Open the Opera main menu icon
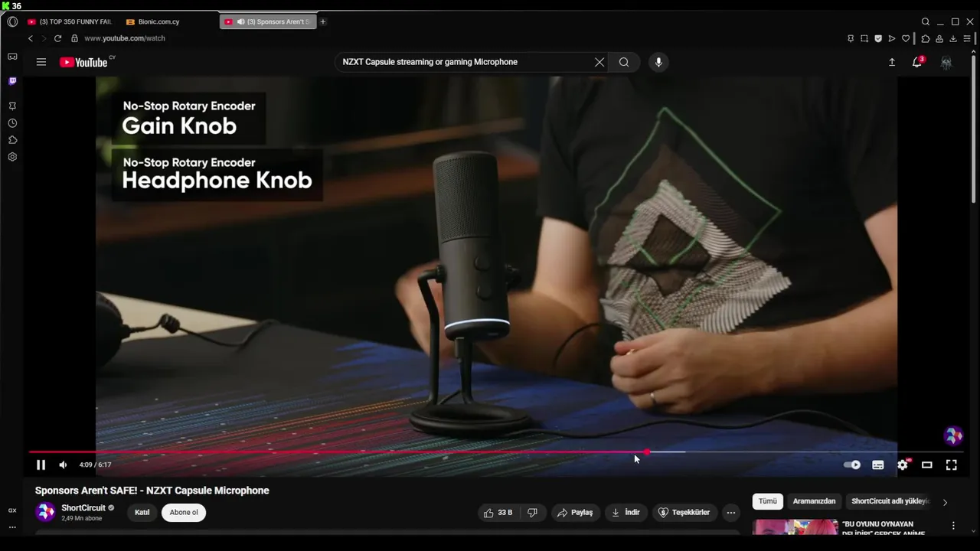The height and width of the screenshot is (551, 980). point(12,21)
